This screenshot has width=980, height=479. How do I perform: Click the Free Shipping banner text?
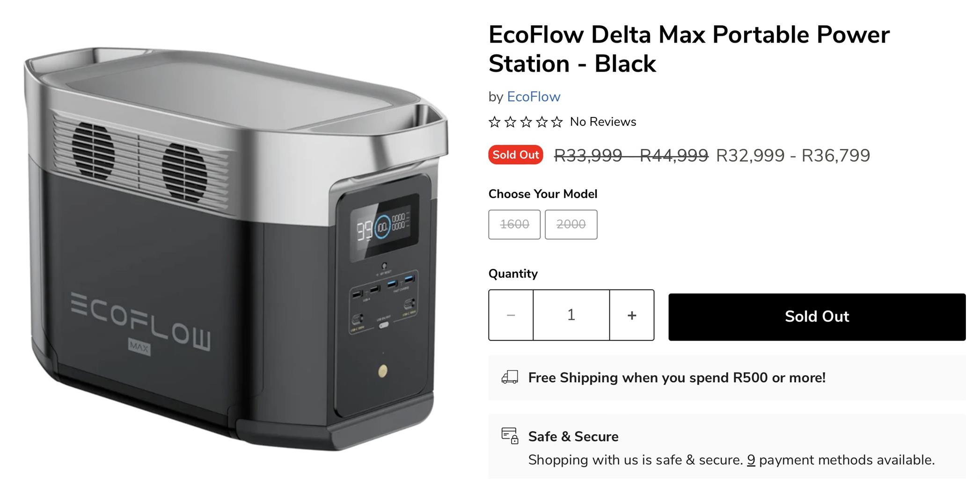pos(677,378)
